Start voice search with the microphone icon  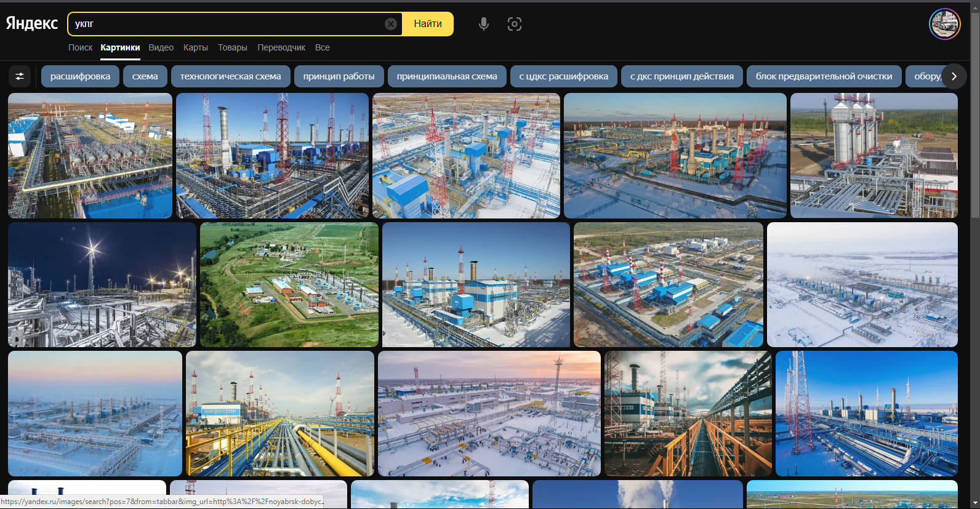point(484,24)
